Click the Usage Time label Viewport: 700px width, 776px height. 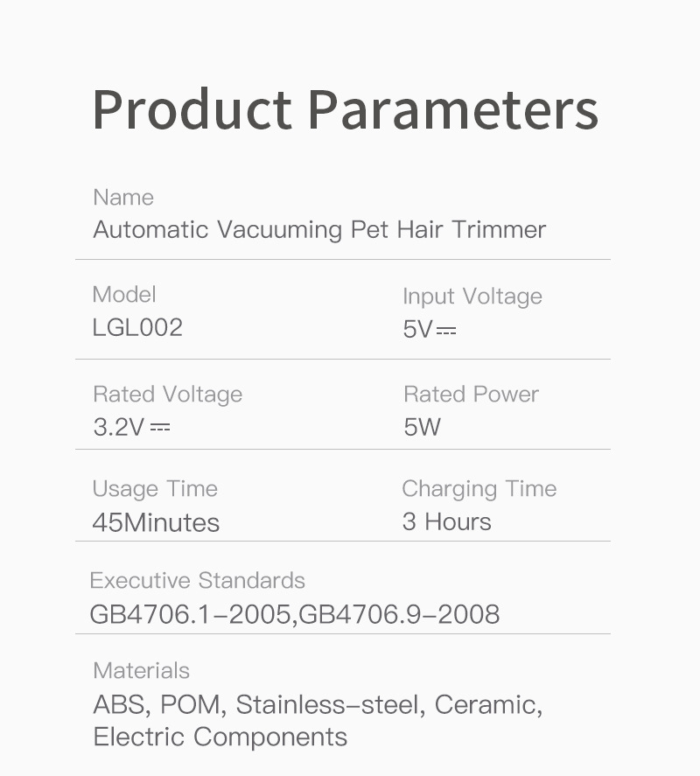155,489
